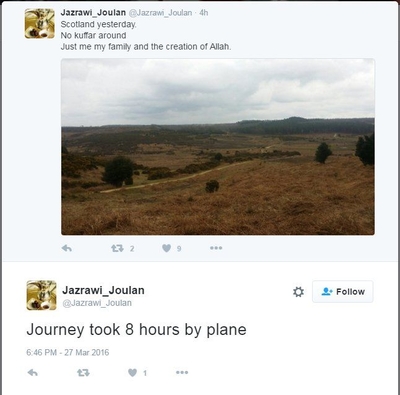View the 2 retweets count on top tweet
The height and width of the screenshot is (395, 400).
click(x=132, y=249)
